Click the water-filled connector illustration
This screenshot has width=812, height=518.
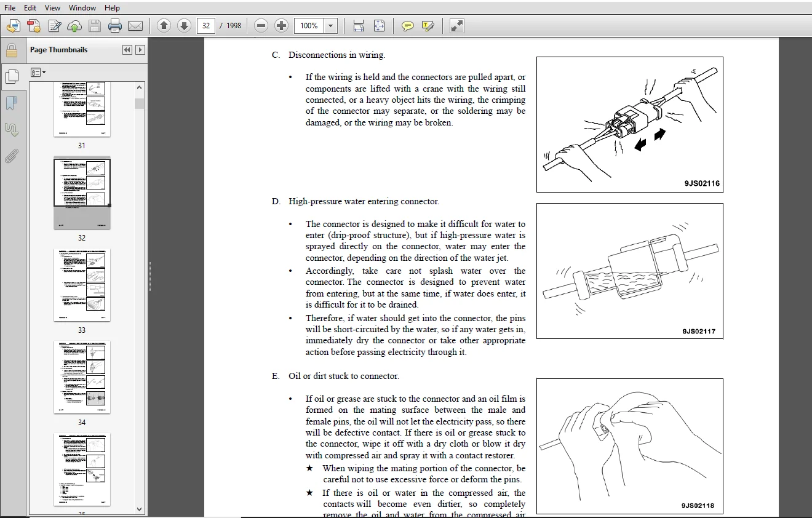click(630, 271)
